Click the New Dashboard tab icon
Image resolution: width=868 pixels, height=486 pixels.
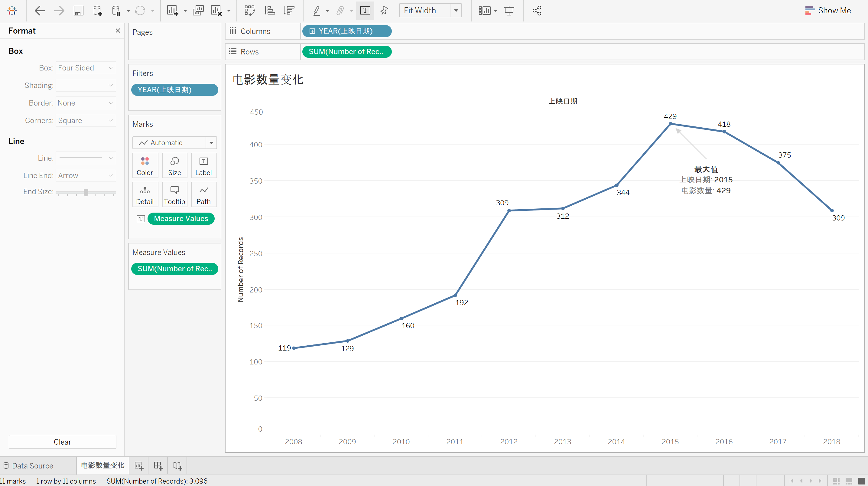coord(158,466)
